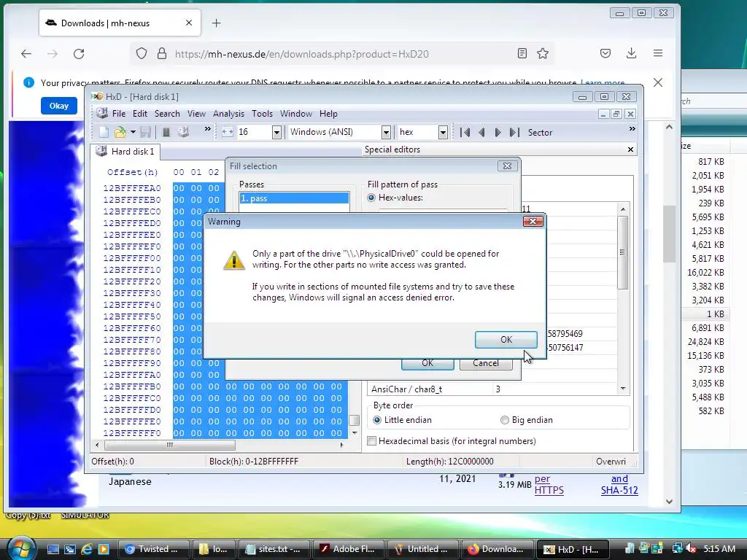Viewport: 747px width, 560px height.
Task: Click the site padlock icon in Firefox
Action: pos(162,54)
